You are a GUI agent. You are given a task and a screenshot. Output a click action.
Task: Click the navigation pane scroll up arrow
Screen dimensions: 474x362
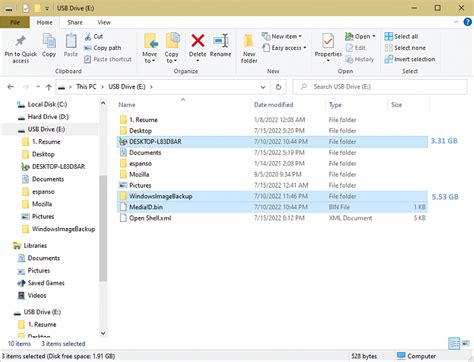tap(103, 103)
